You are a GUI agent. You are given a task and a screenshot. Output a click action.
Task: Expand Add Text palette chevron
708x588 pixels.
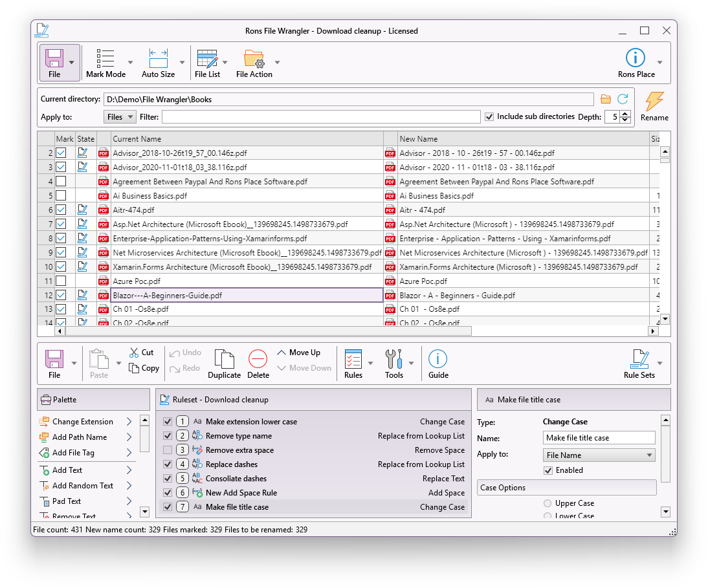tap(129, 470)
